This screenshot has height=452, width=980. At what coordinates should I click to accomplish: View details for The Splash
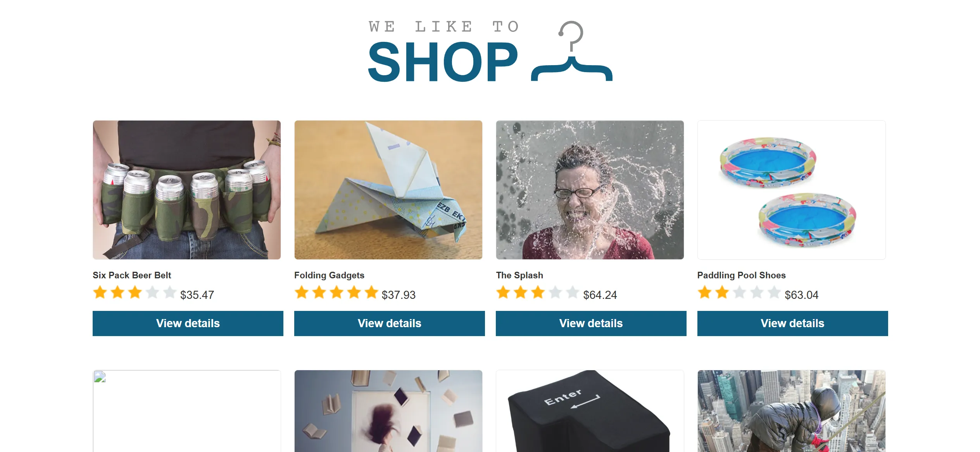click(591, 323)
